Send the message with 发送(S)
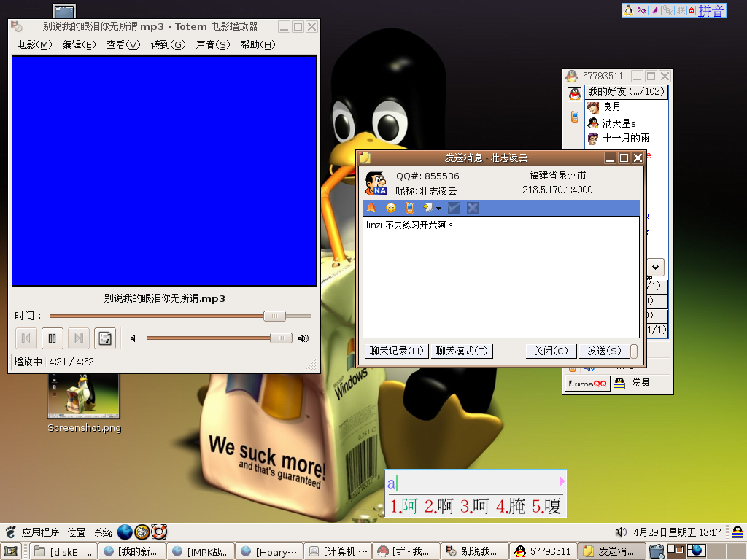The image size is (747, 560). coord(603,351)
